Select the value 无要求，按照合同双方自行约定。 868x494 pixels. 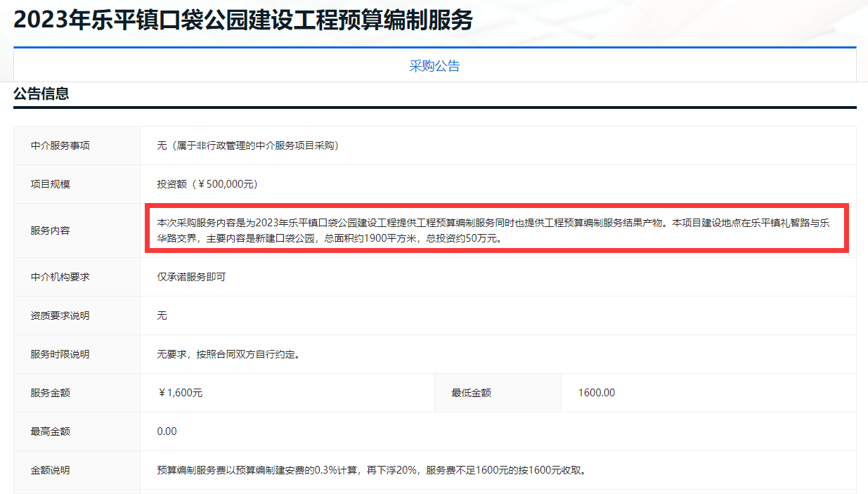tap(229, 354)
